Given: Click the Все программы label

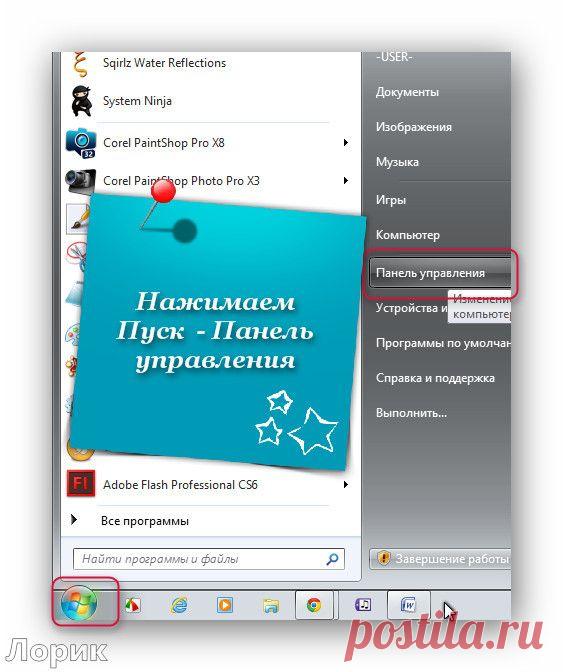Looking at the screenshot, I should pyautogui.click(x=145, y=521).
